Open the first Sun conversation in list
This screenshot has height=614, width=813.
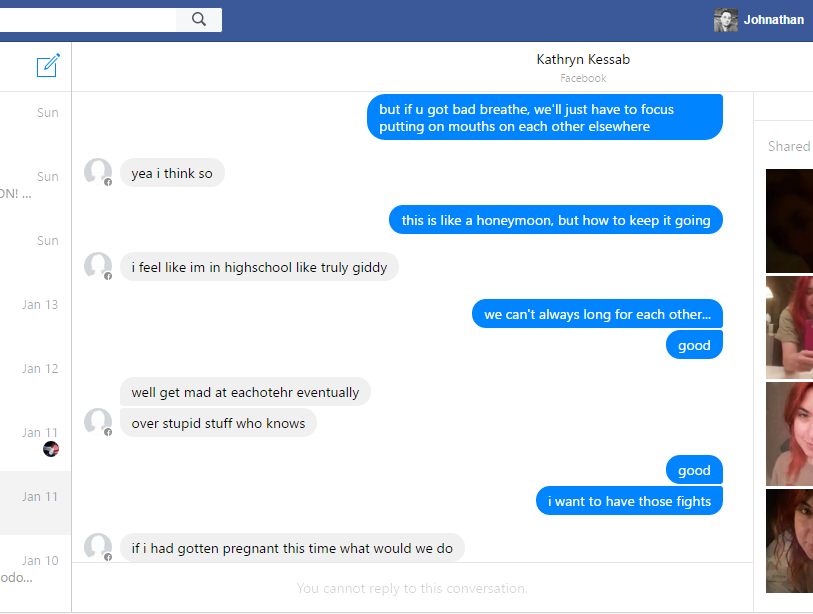35,119
